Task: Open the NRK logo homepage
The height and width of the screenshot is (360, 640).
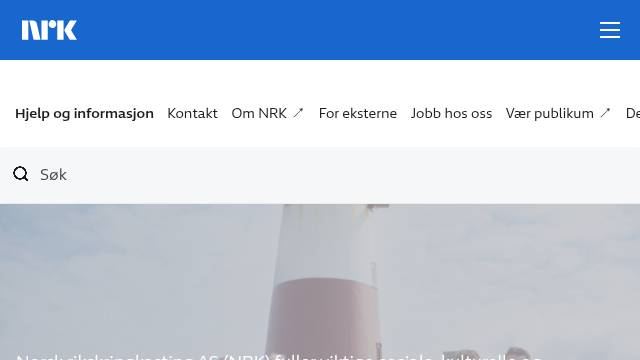Action: click(x=49, y=30)
